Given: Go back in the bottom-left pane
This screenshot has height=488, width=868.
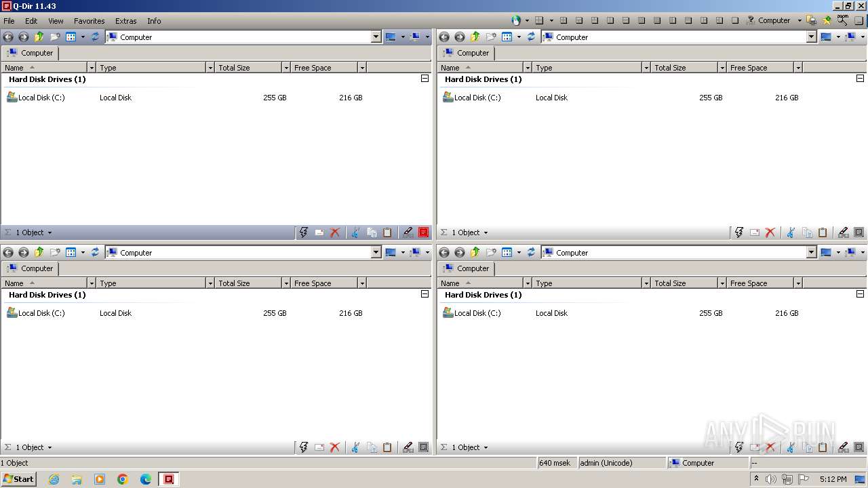Looking at the screenshot, I should (x=8, y=253).
